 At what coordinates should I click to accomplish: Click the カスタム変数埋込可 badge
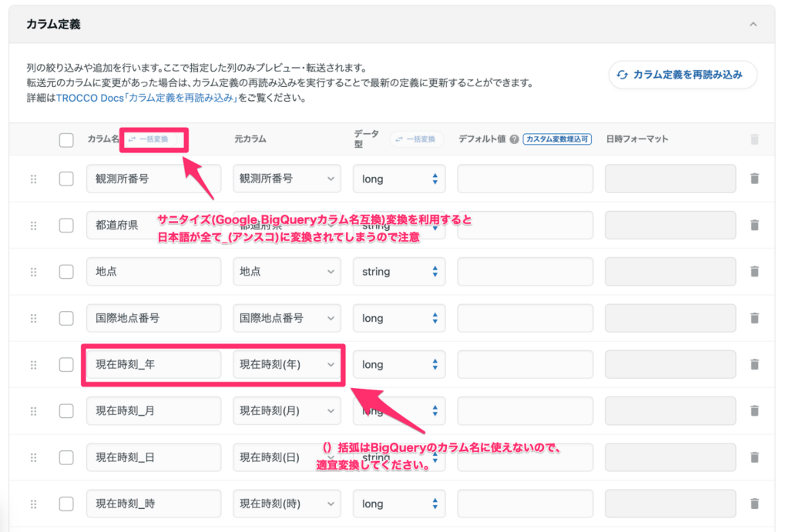coord(557,139)
